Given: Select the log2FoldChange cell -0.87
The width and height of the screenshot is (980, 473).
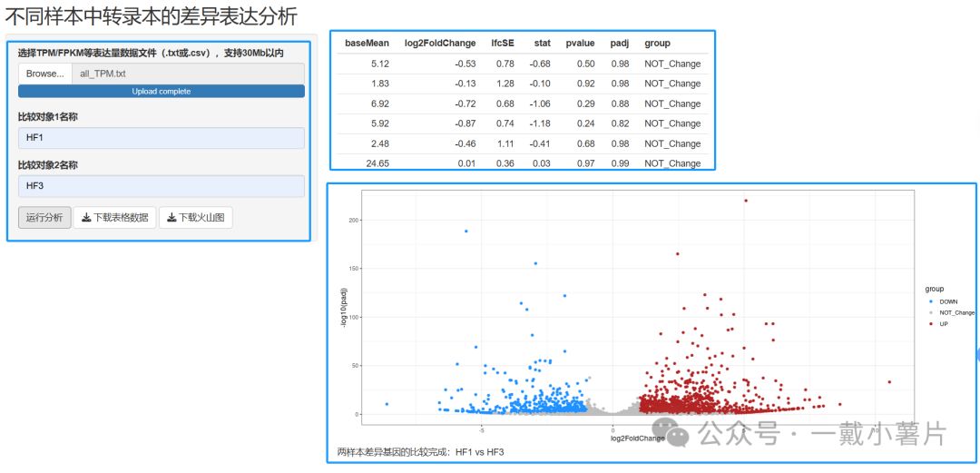Looking at the screenshot, I should pyautogui.click(x=465, y=123).
